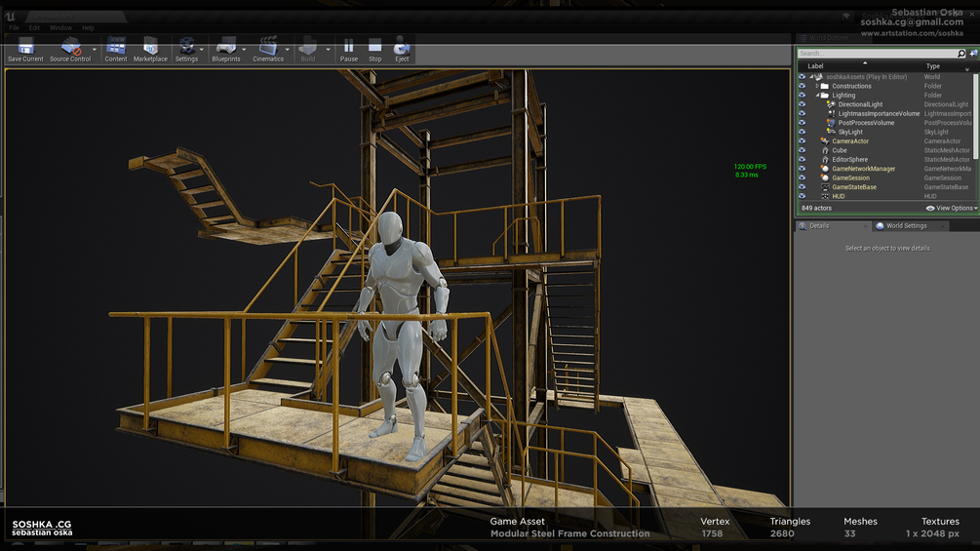
Task: Click the add-filter icon beside outliner search
Action: [973, 54]
